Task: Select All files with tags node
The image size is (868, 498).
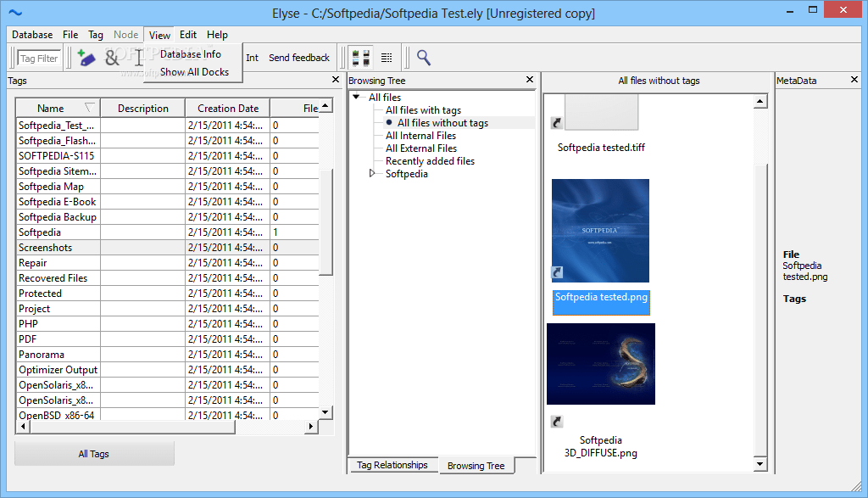Action: (x=423, y=110)
